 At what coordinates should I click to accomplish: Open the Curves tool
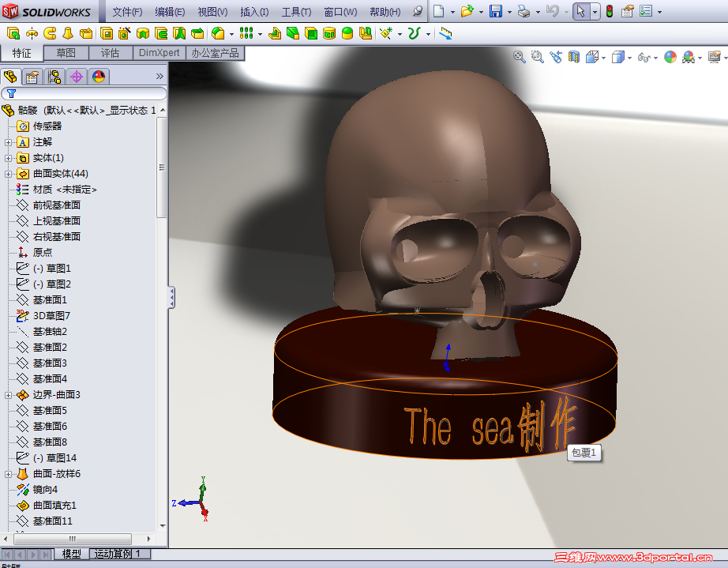tap(414, 33)
